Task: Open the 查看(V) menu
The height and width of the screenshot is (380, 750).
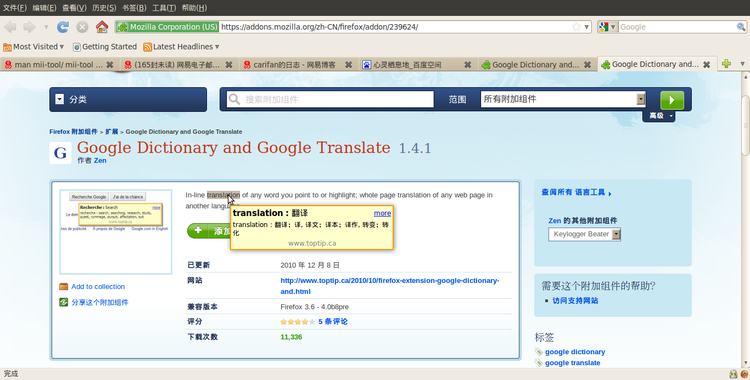Action: coord(74,8)
